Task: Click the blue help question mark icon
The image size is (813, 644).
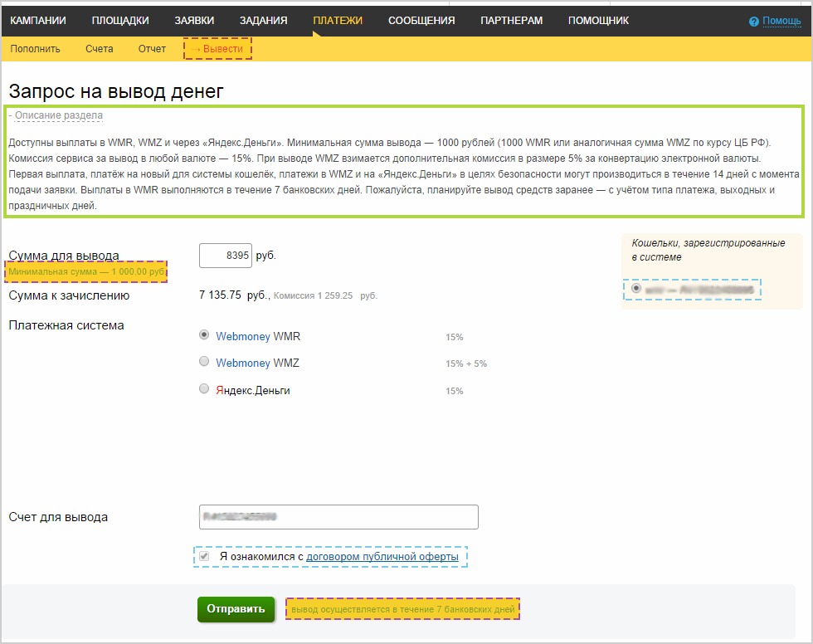Action: 753,22
